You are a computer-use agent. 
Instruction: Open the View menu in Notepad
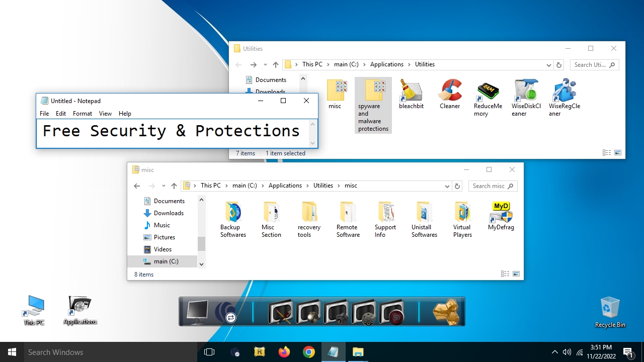[105, 113]
